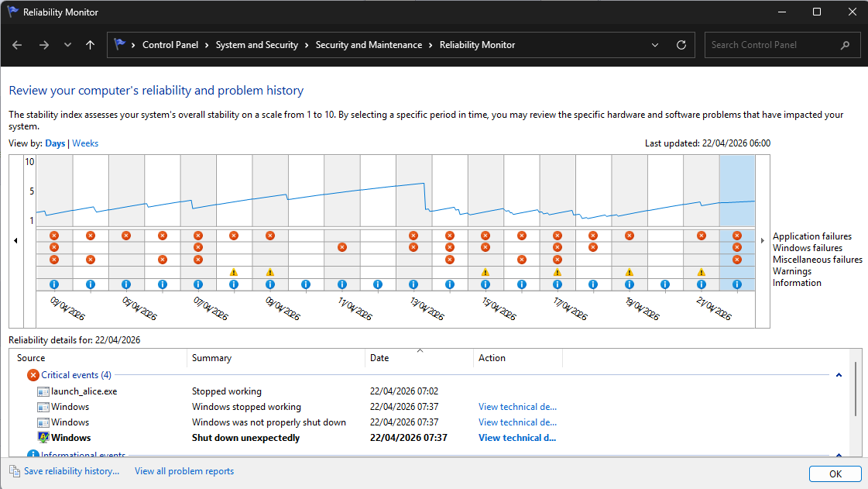Image resolution: width=868 pixels, height=489 pixels.
Task: Click warning icon on 08/04/2026
Action: tap(234, 272)
